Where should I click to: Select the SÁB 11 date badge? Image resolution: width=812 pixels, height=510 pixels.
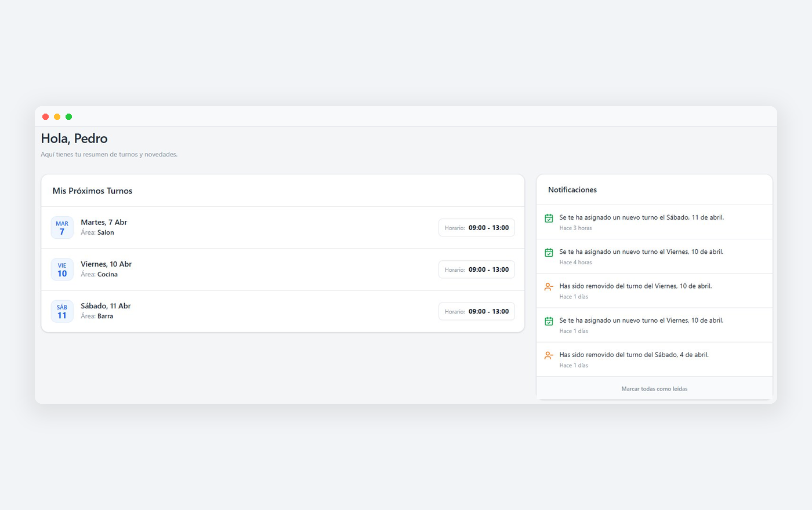(62, 311)
